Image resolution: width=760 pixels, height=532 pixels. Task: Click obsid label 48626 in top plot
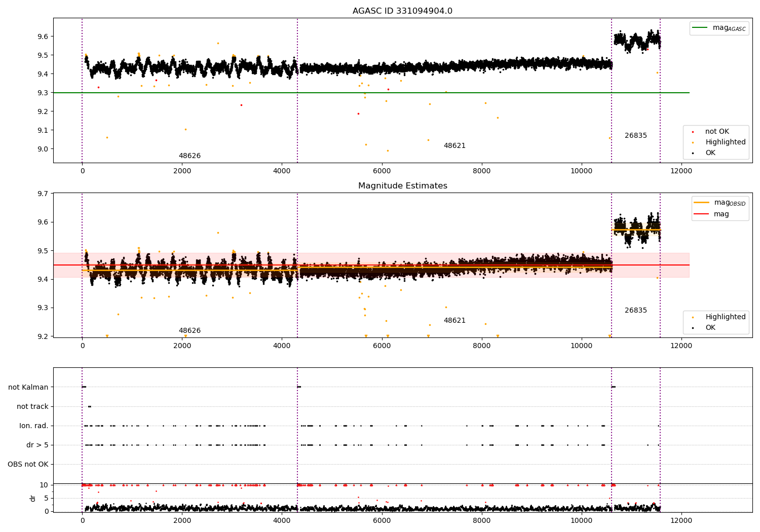click(x=189, y=156)
